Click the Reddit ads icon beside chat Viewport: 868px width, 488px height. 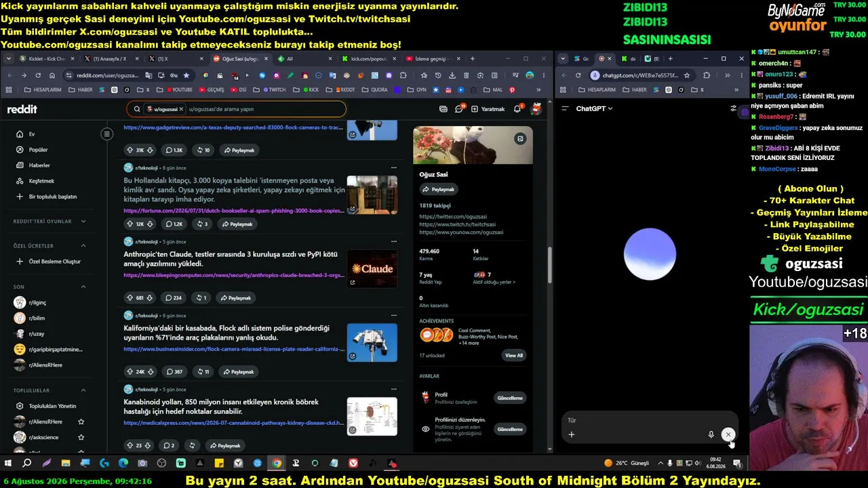pos(443,109)
